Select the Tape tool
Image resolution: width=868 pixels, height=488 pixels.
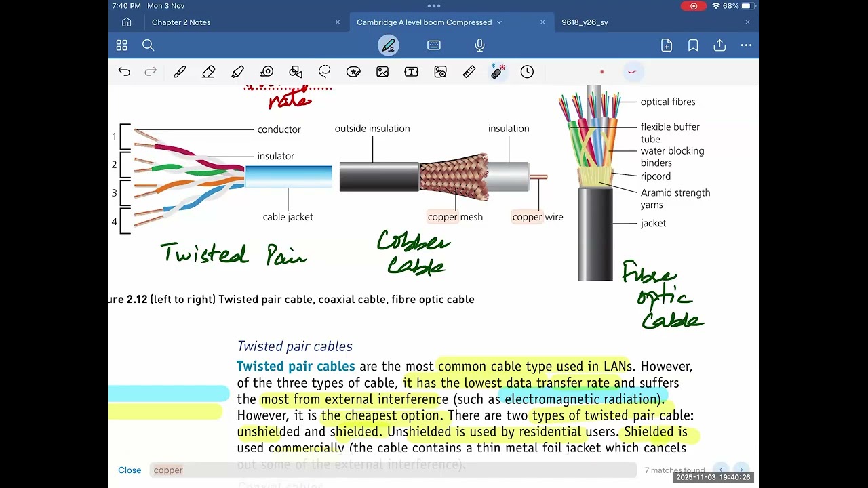[x=267, y=72]
